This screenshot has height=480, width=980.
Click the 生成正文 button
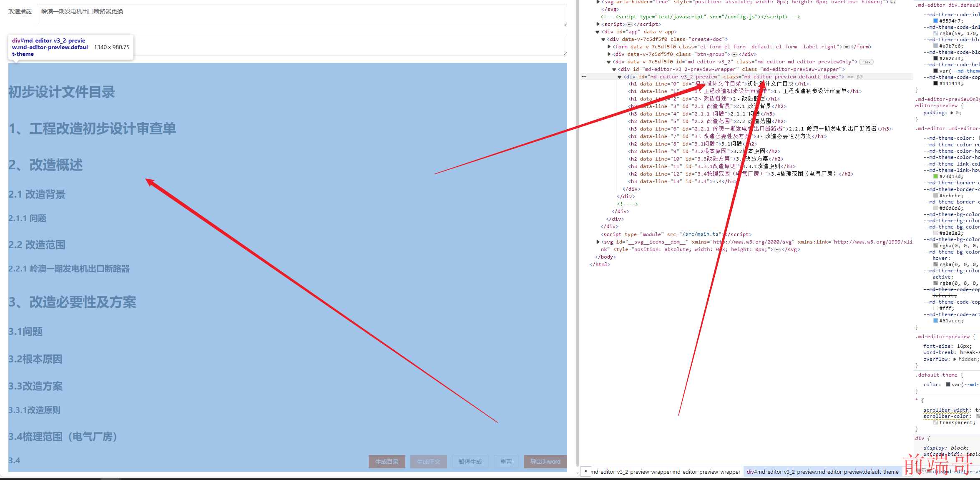[428, 462]
